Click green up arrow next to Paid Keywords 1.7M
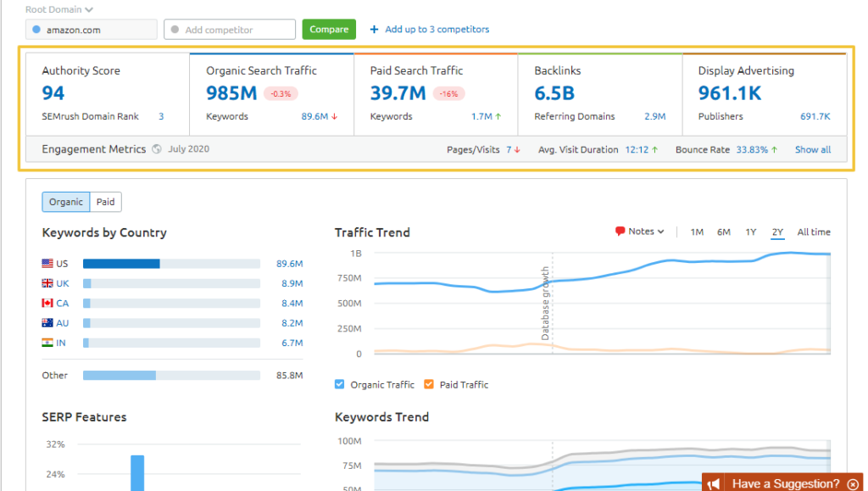Screen dimensions: 868x491 pyautogui.click(x=498, y=116)
